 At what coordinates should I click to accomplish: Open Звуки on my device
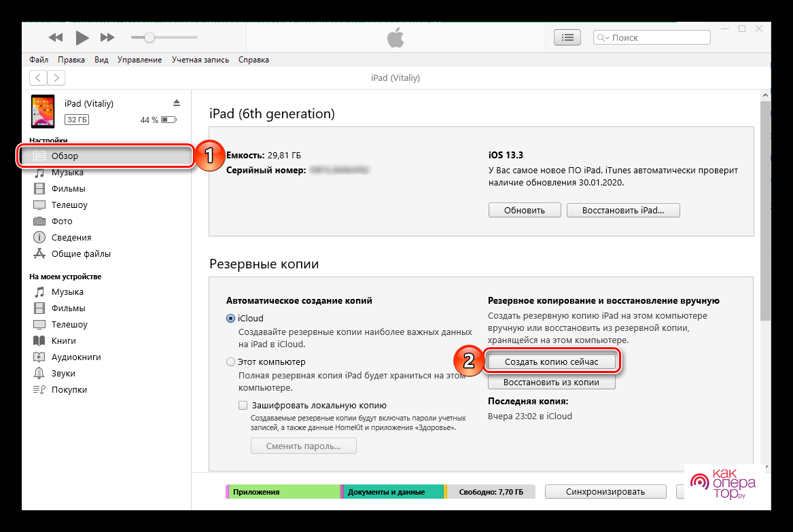click(63, 374)
